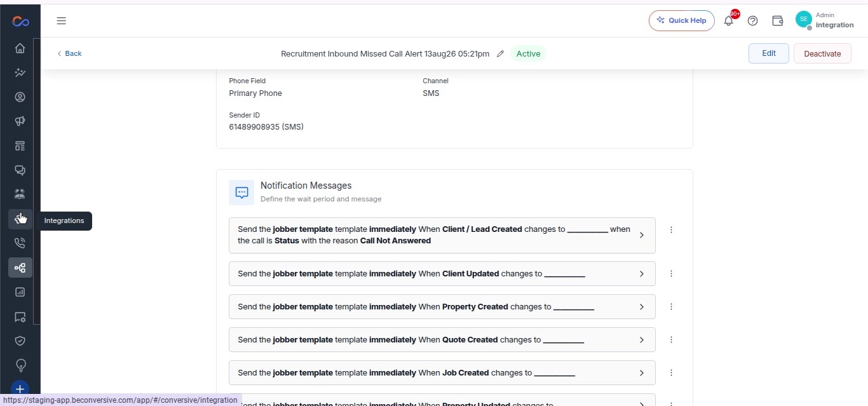868x406 pixels.
Task: Open options menu for Property Created row
Action: [671, 307]
